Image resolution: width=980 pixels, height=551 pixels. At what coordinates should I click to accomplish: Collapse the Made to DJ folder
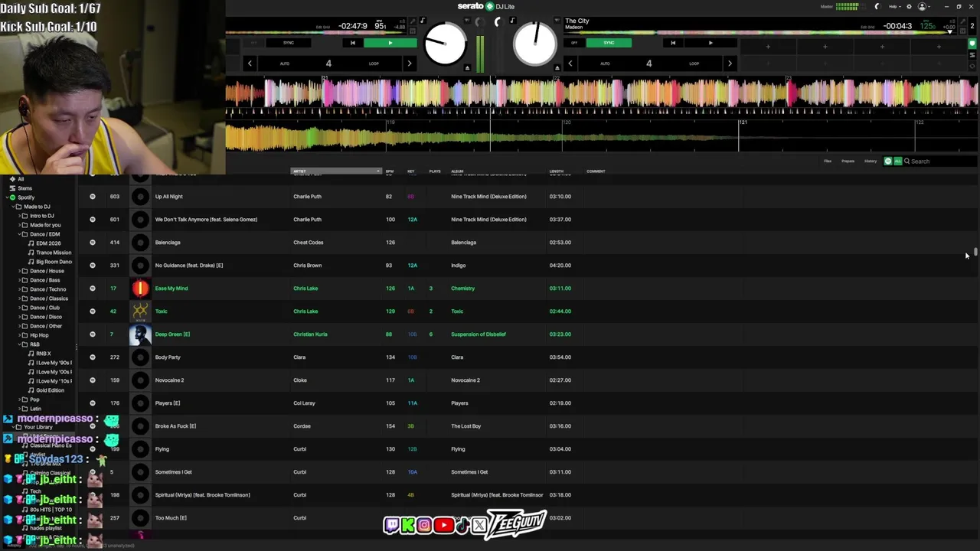point(11,207)
